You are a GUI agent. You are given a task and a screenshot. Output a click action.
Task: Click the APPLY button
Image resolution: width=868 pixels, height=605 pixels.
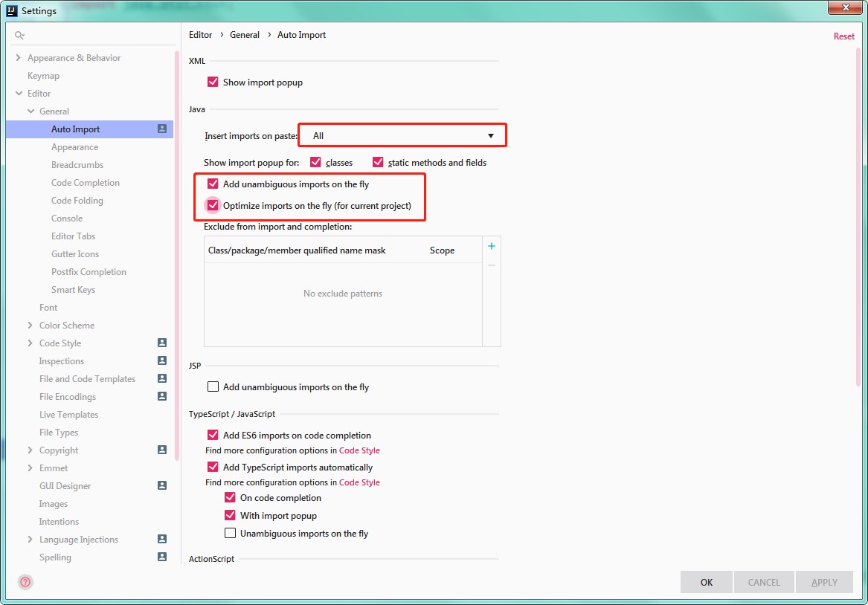[824, 582]
